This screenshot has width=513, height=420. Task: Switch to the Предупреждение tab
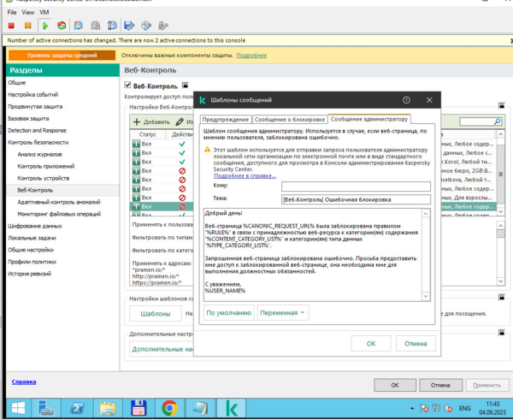(x=226, y=119)
